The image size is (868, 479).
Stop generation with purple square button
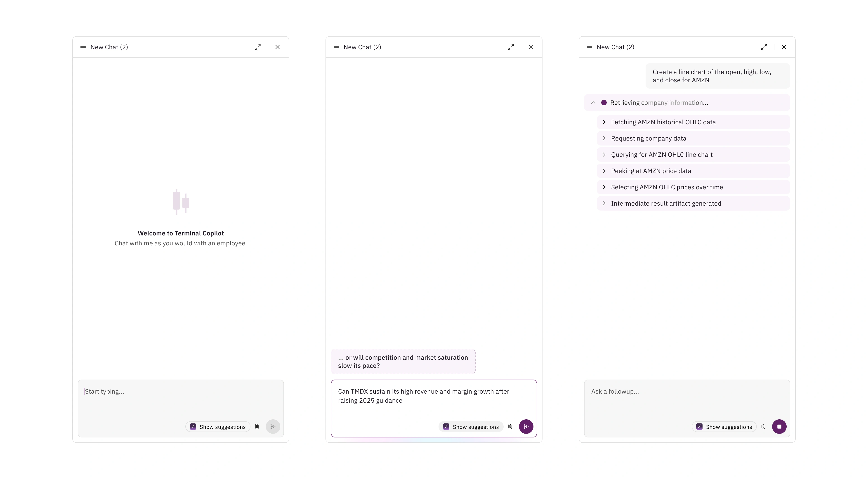tap(779, 427)
